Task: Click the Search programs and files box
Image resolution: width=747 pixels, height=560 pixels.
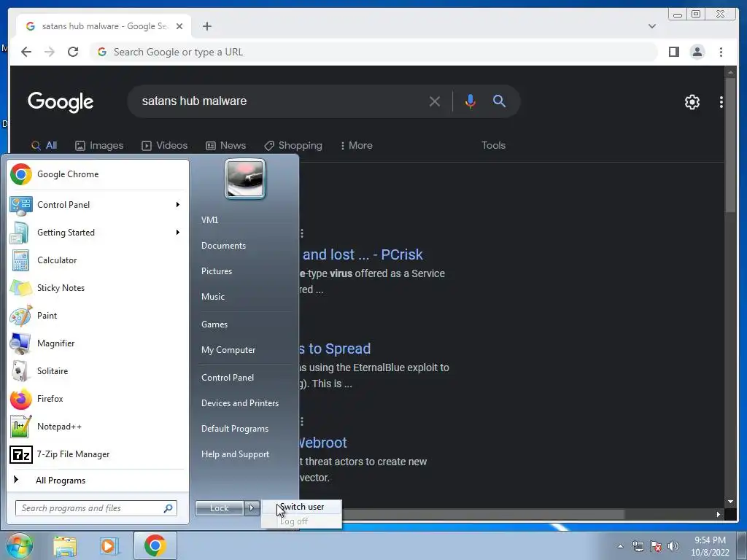Action: pyautogui.click(x=96, y=508)
